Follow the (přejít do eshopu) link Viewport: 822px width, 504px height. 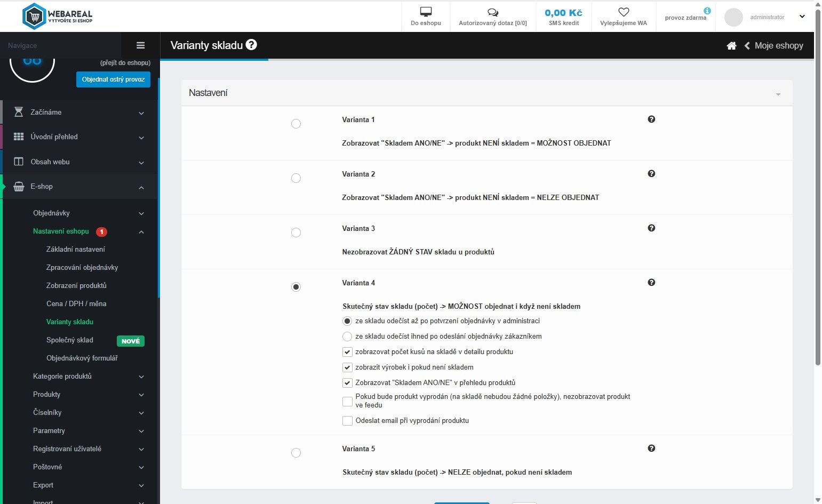click(x=125, y=63)
